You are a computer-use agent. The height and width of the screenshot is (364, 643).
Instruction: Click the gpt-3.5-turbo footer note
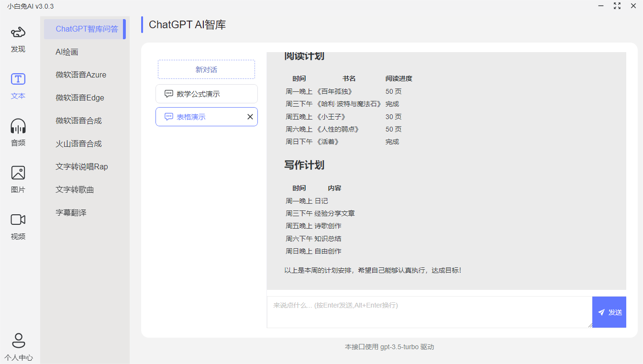pyautogui.click(x=389, y=347)
